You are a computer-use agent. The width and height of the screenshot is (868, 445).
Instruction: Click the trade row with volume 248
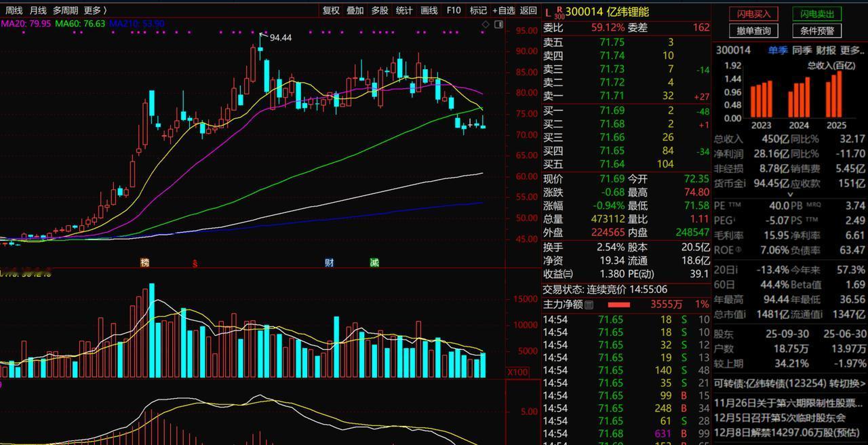(x=626, y=408)
